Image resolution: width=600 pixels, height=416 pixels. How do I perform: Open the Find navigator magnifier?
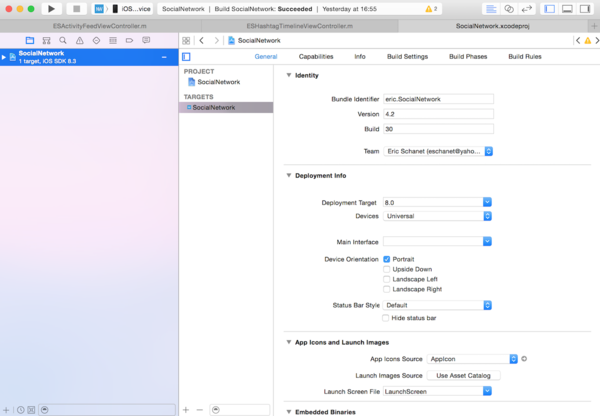coord(63,40)
